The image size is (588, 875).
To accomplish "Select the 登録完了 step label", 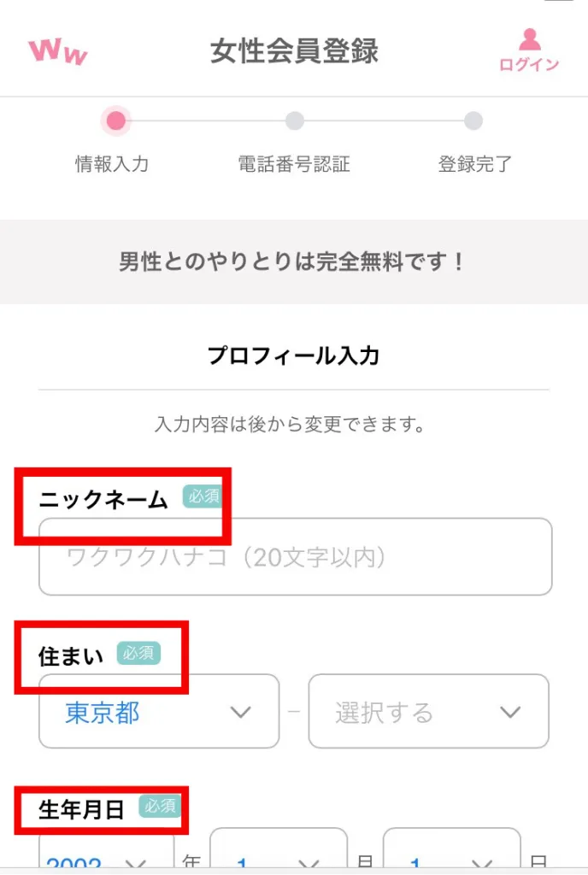I will coord(475,164).
